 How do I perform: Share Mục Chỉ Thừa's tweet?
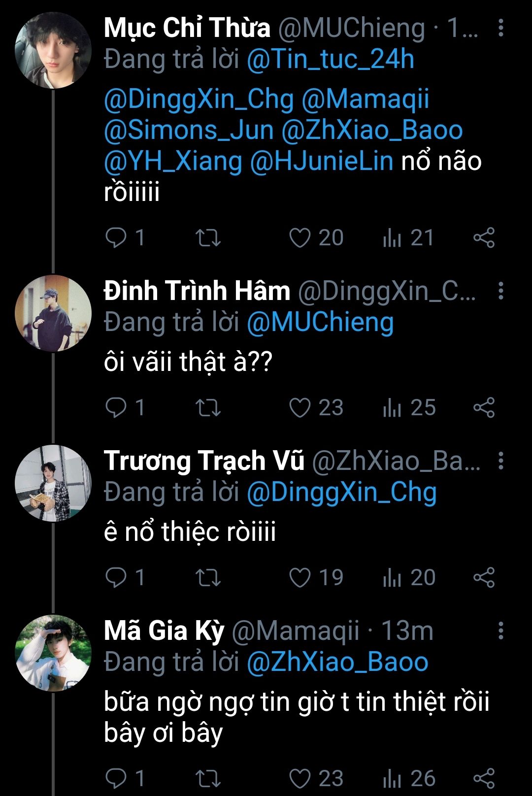[x=484, y=238]
